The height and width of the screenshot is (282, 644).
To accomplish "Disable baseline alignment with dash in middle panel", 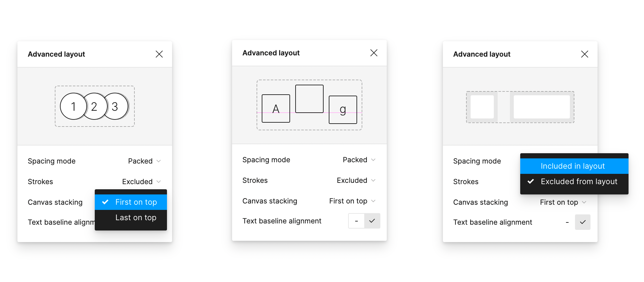I will [356, 221].
